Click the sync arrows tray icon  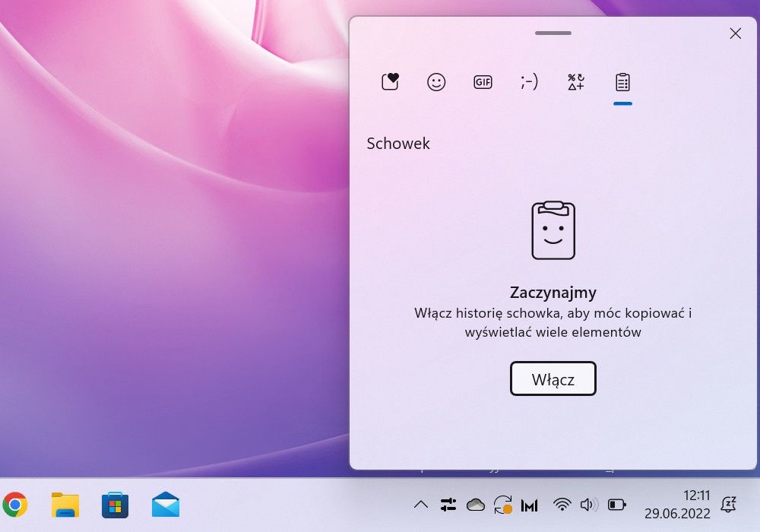[x=503, y=505]
